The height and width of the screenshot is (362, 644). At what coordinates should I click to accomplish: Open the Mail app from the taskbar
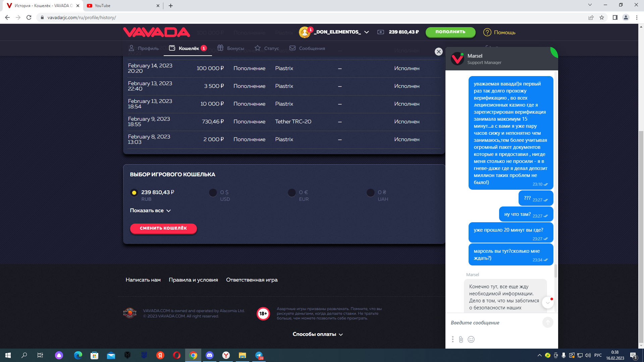click(x=111, y=355)
